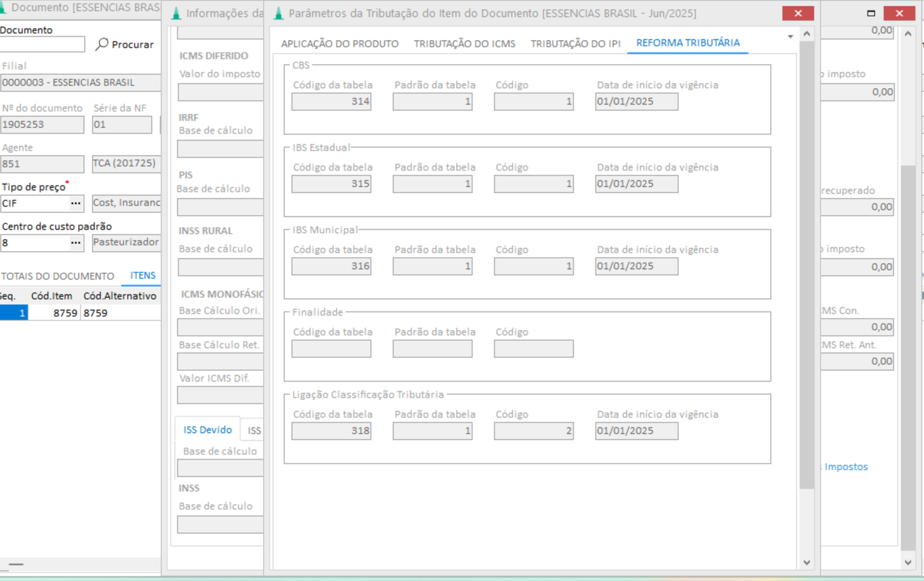Click Finalidade Código da tabela empty field
Viewport: 924px width, 581px height.
(331, 349)
